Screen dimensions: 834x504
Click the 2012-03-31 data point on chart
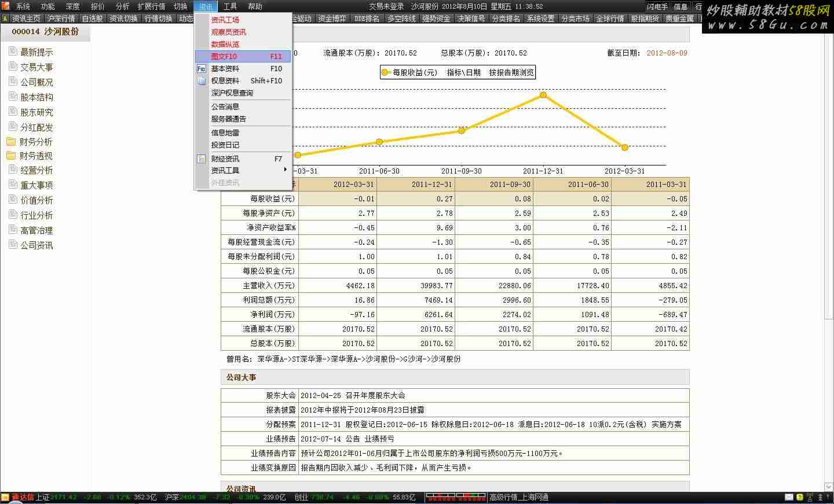tap(625, 148)
